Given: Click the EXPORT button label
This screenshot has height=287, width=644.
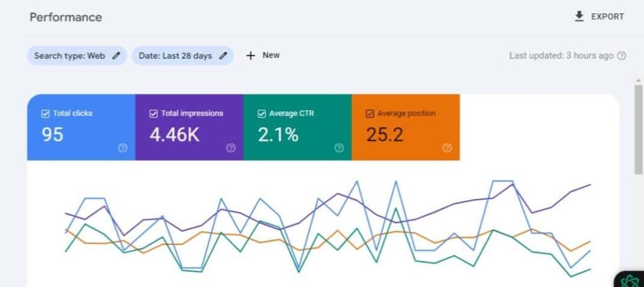Looking at the screenshot, I should click(x=608, y=17).
